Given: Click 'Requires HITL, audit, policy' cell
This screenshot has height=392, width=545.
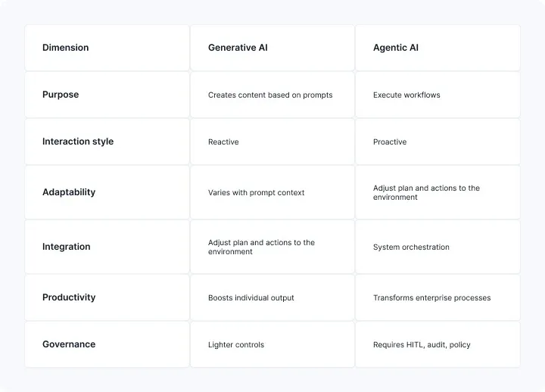Looking at the screenshot, I should [x=438, y=344].
